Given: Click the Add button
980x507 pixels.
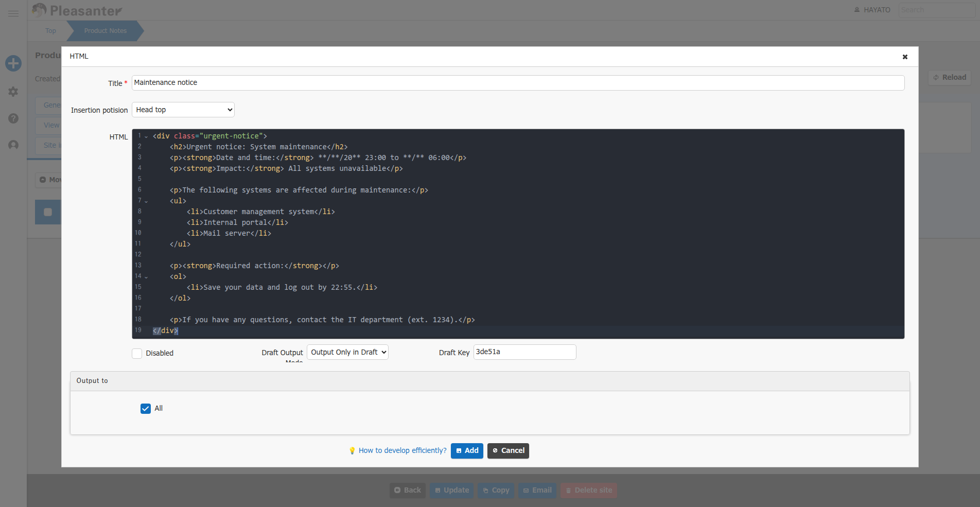Looking at the screenshot, I should tap(467, 451).
